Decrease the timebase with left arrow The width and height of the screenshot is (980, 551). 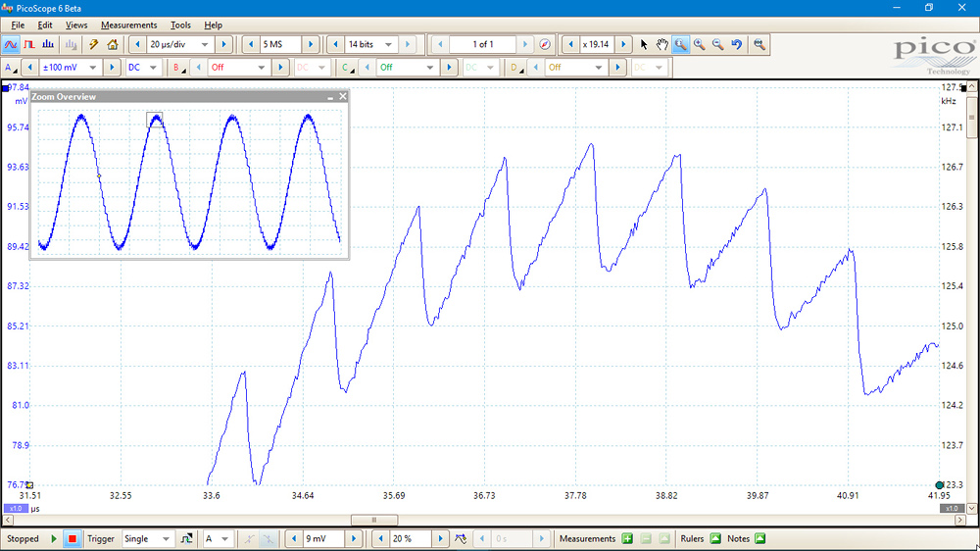pyautogui.click(x=137, y=44)
